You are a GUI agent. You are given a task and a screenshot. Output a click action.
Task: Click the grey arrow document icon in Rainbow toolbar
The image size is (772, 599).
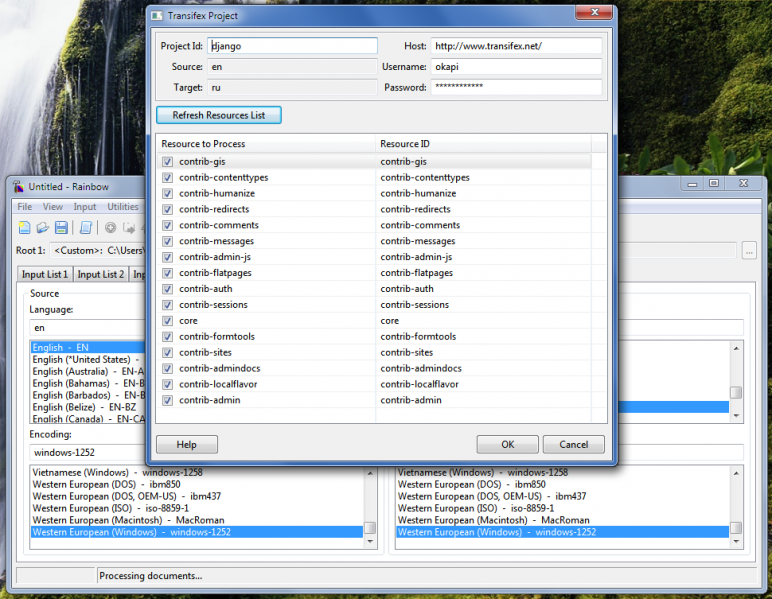(x=129, y=227)
